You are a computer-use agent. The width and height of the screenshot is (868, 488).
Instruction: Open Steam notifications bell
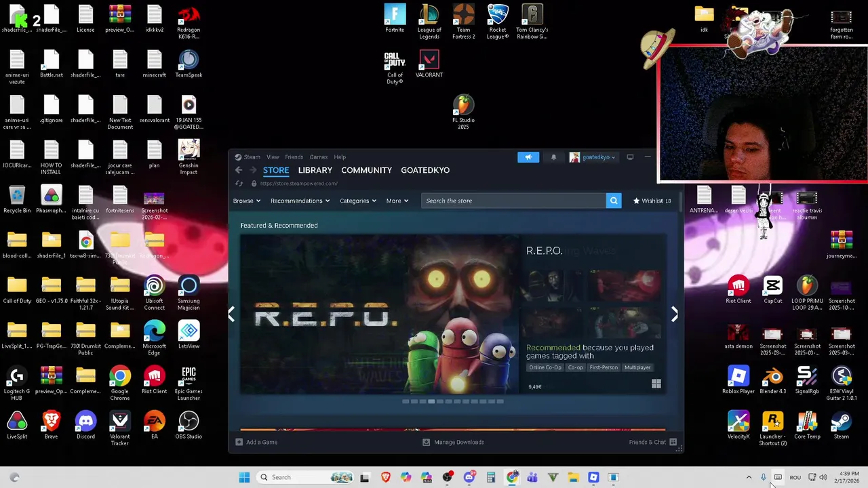pos(553,157)
